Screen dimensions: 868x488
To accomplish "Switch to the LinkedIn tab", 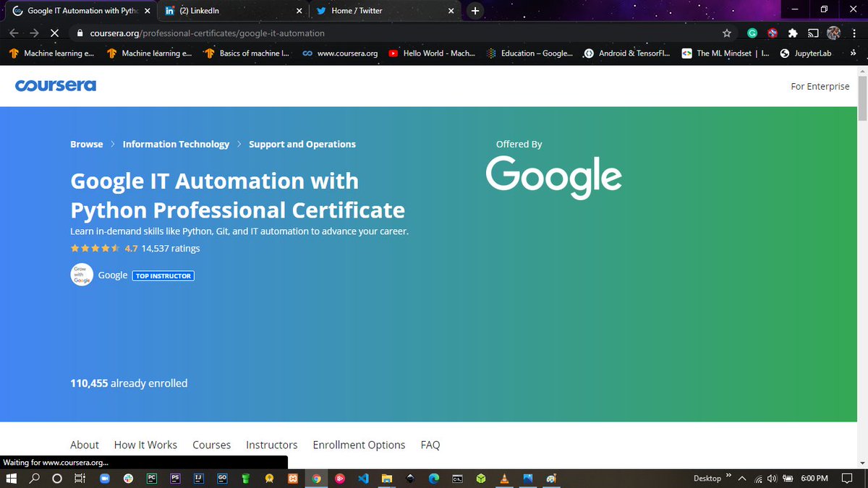I will coord(224,12).
